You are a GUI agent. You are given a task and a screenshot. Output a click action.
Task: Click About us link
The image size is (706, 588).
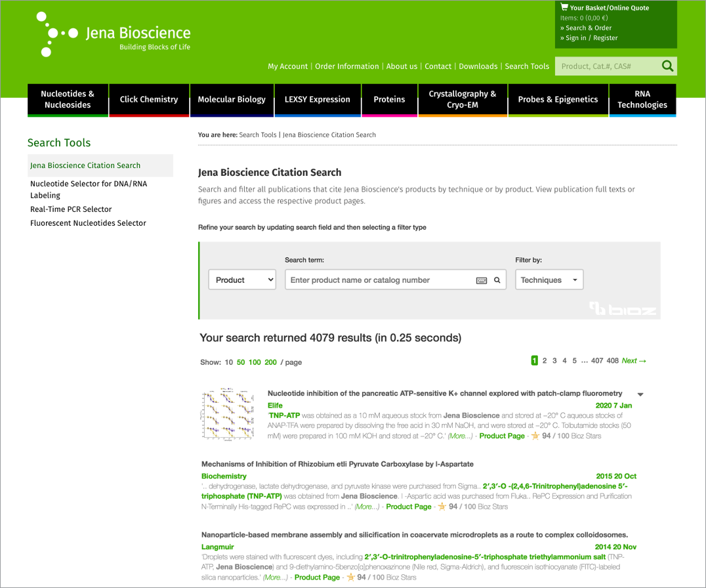tap(402, 66)
